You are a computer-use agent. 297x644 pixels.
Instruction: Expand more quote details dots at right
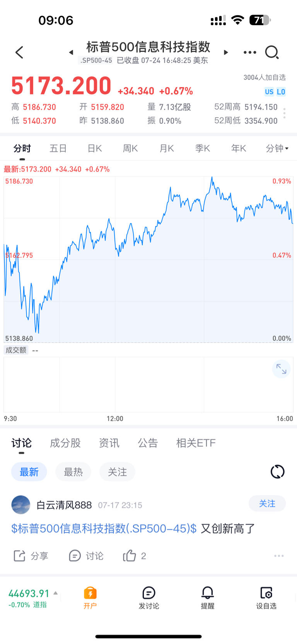click(285, 113)
